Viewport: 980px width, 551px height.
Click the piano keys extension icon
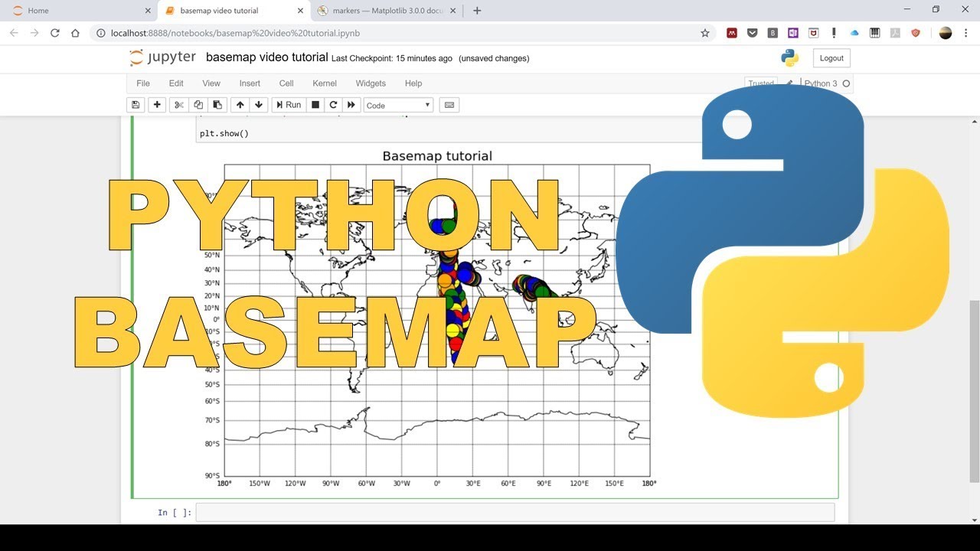(874, 33)
